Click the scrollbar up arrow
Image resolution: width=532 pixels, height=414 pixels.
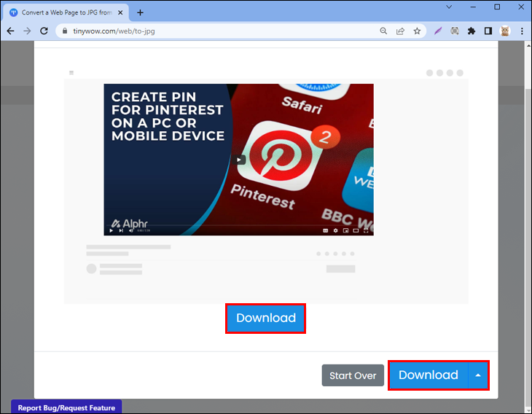[x=528, y=44]
